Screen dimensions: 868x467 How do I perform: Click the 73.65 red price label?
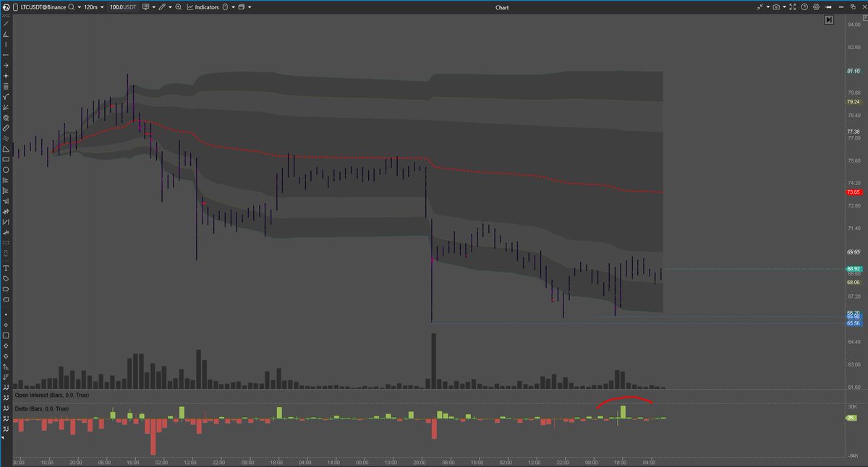tap(853, 192)
